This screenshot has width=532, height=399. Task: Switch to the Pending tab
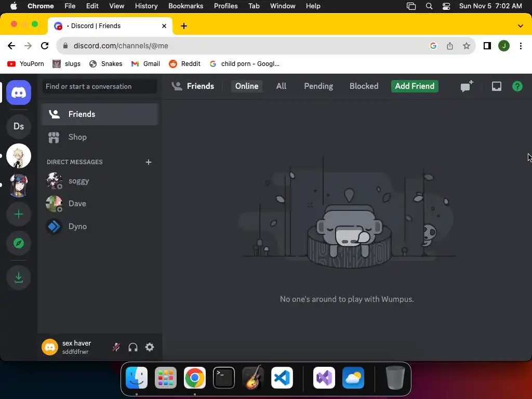click(x=318, y=86)
